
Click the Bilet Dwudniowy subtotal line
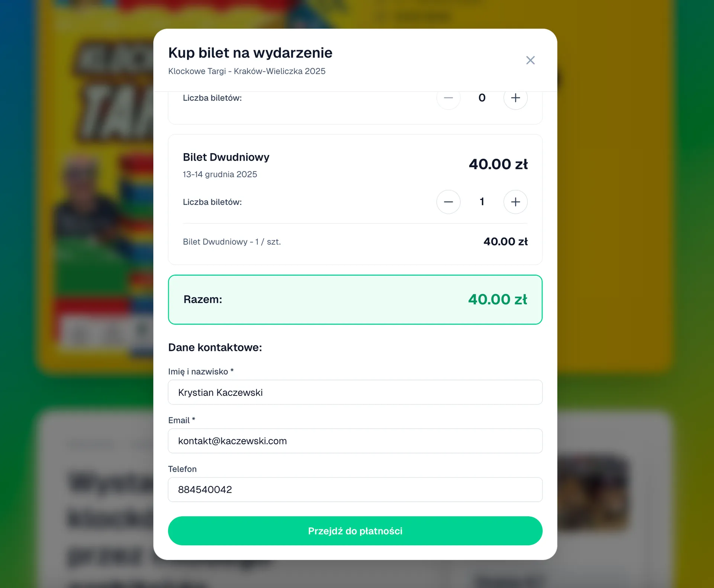click(232, 242)
